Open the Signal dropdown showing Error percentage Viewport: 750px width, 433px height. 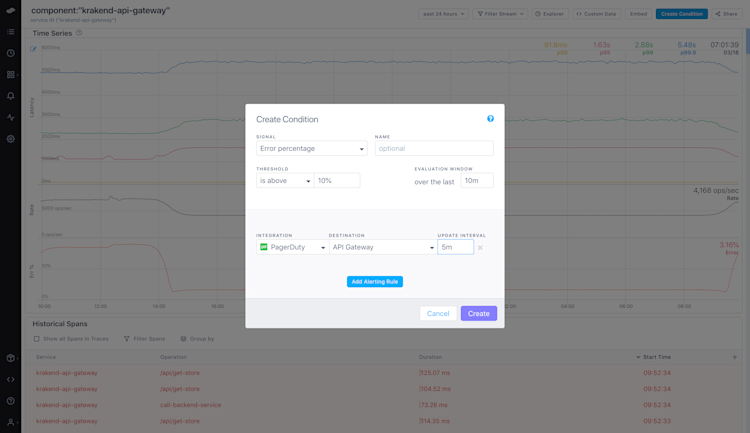[x=311, y=148]
